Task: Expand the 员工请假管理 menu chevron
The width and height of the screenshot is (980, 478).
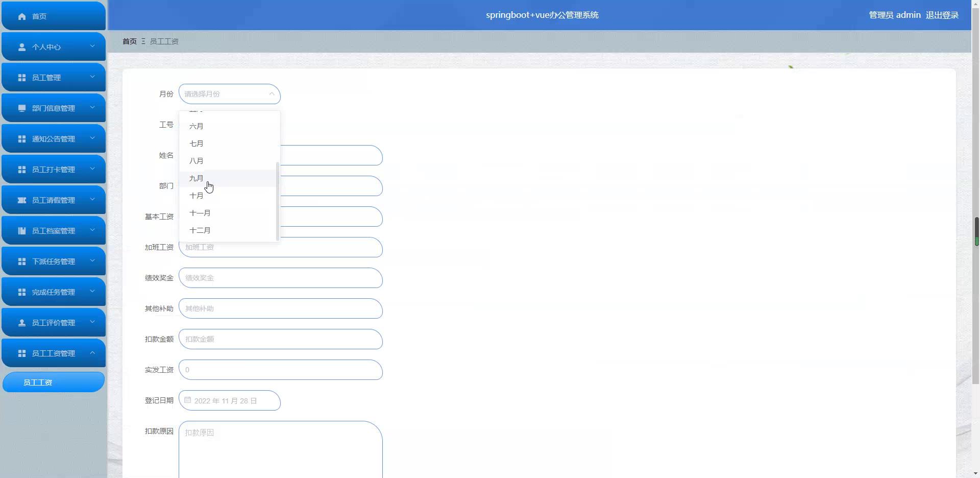Action: pyautogui.click(x=92, y=200)
